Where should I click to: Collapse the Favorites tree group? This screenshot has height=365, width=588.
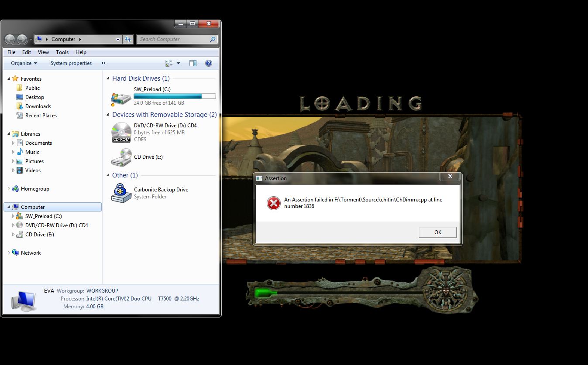coord(9,79)
